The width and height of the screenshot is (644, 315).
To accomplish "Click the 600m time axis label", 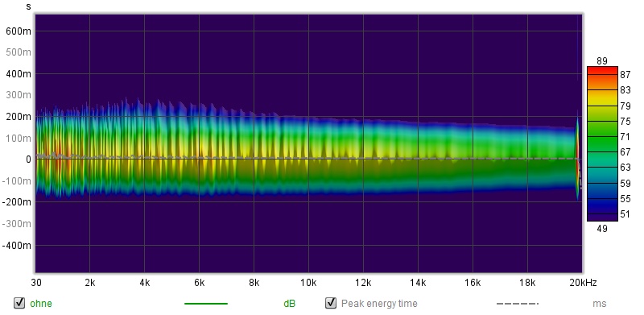I will tap(19, 31).
